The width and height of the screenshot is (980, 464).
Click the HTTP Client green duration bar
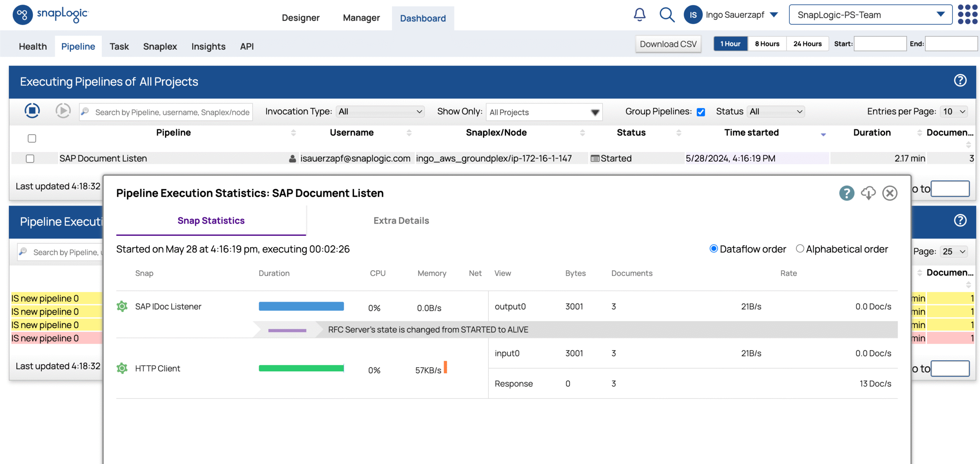pyautogui.click(x=301, y=368)
